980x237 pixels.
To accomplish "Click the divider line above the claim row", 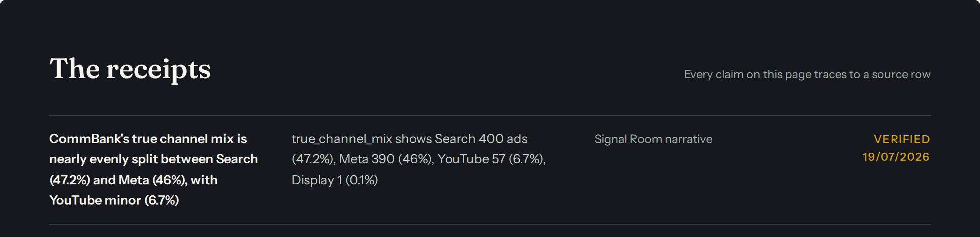I will 490,115.
